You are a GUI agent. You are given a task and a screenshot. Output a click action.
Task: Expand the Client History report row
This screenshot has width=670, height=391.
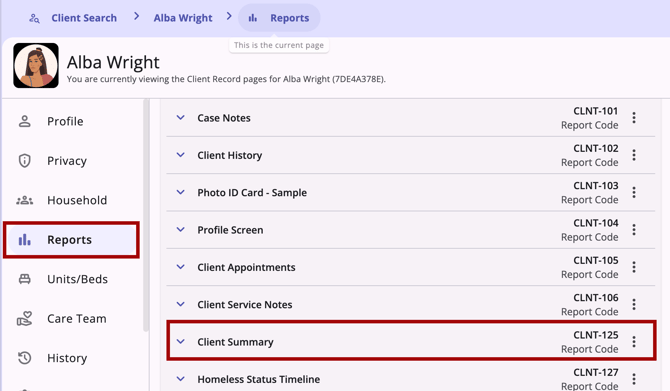tap(181, 155)
